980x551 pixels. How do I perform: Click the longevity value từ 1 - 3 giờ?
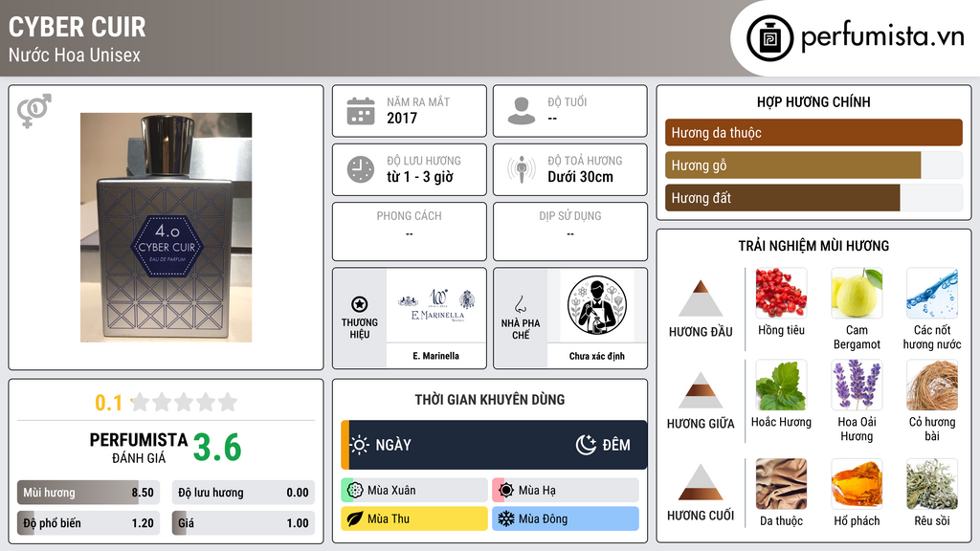click(x=420, y=177)
